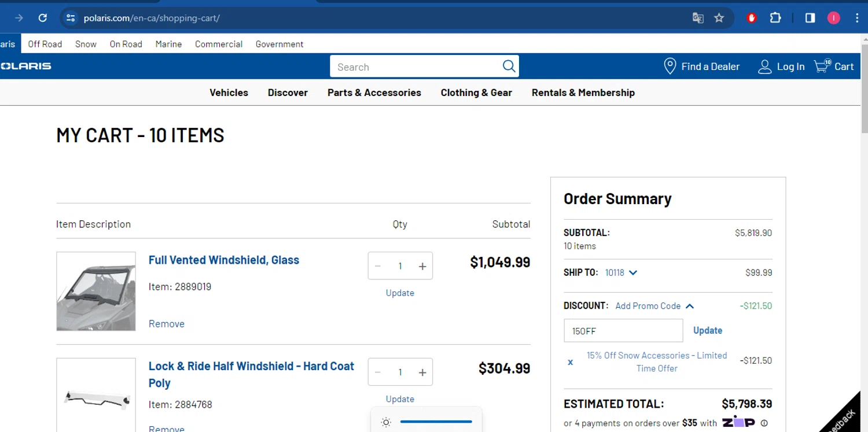Open the Off Road tab
The height and width of the screenshot is (432, 868).
coord(45,44)
